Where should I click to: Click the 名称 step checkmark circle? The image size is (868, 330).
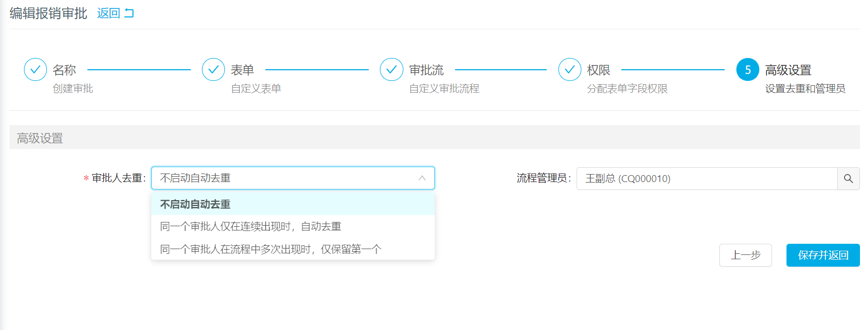point(35,70)
